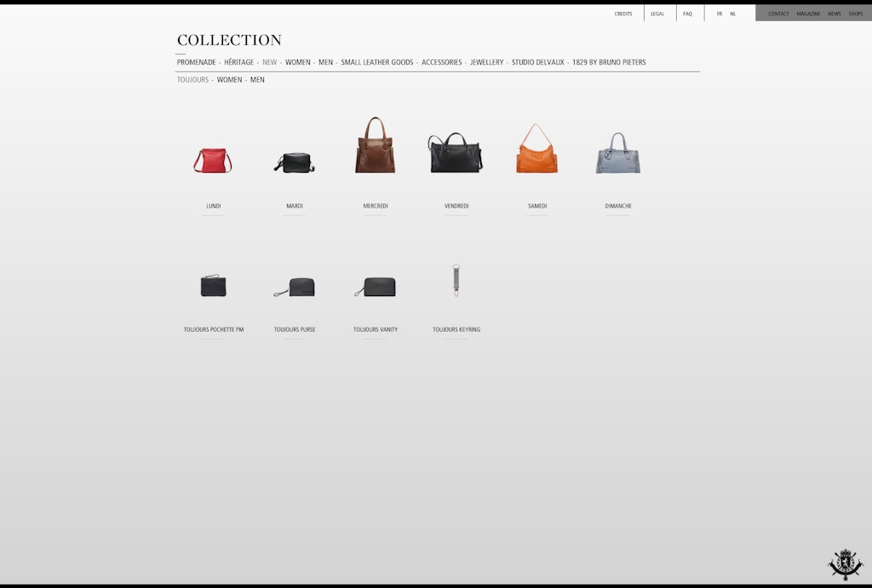
Task: Open the Héritage collection menu
Action: coord(238,62)
